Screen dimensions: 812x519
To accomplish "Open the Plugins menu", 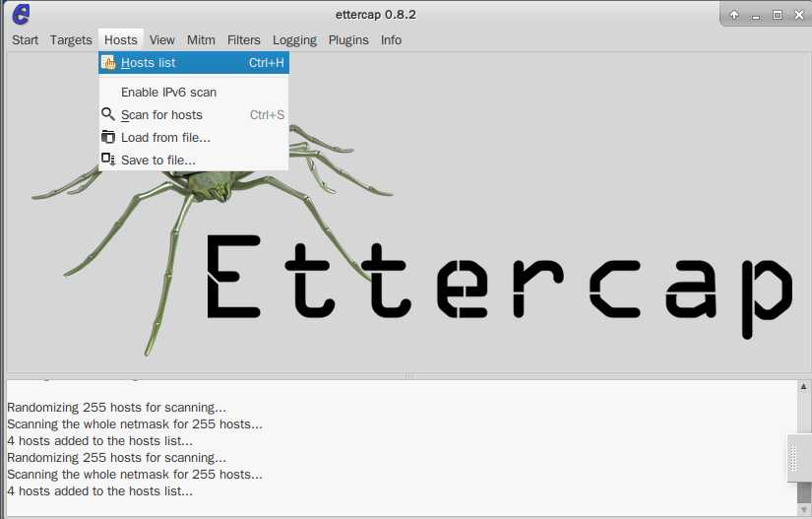I will 348,39.
